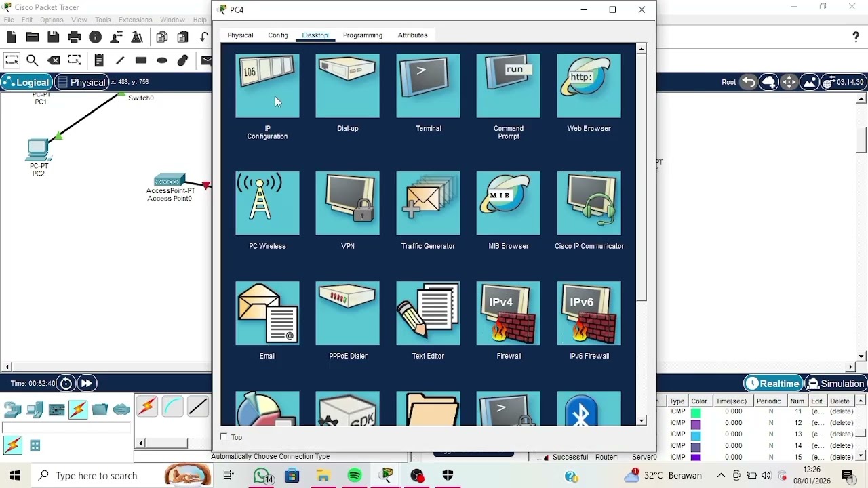Select the Delete tool in the toolbar
Screen dimensions: 868x488
(x=54, y=60)
